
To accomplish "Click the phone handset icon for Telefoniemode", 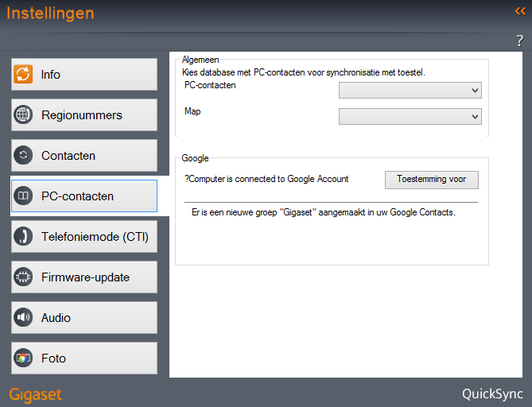I will coord(23,236).
